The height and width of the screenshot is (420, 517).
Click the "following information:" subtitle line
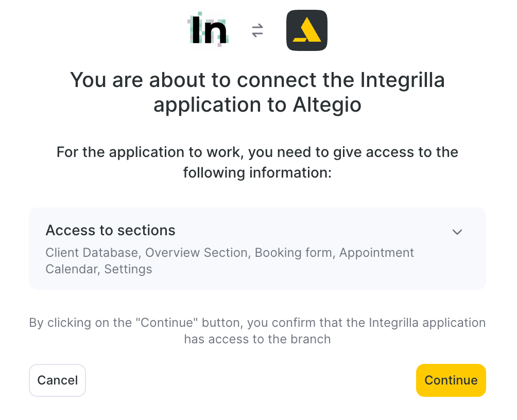coord(257,173)
